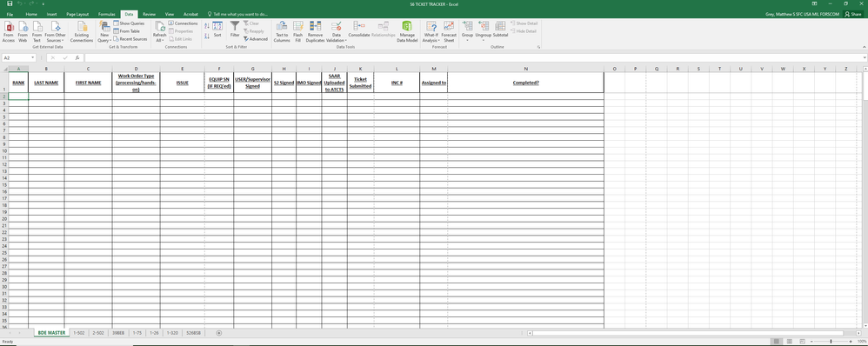Adjust the zoom slider
Viewport: 868px width, 346px height.
(831, 342)
